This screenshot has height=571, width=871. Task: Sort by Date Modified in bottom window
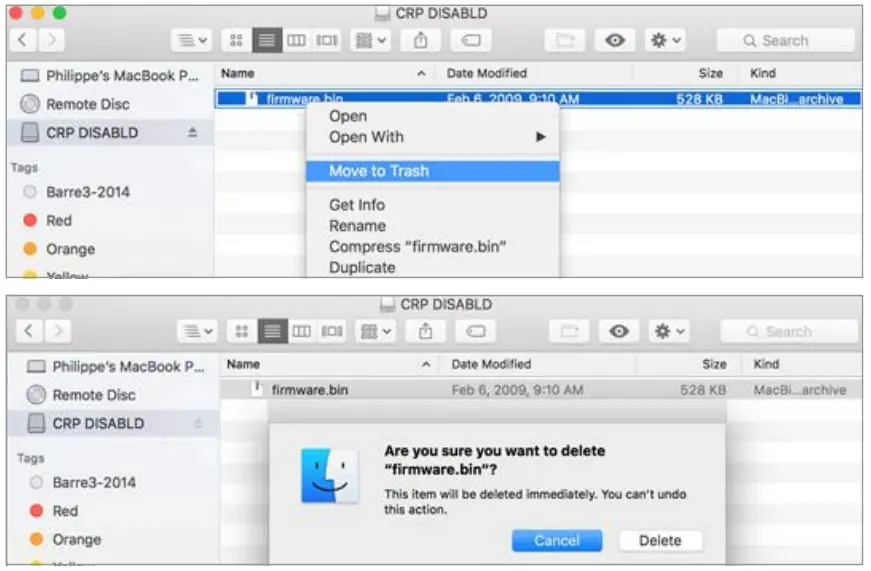(x=491, y=364)
